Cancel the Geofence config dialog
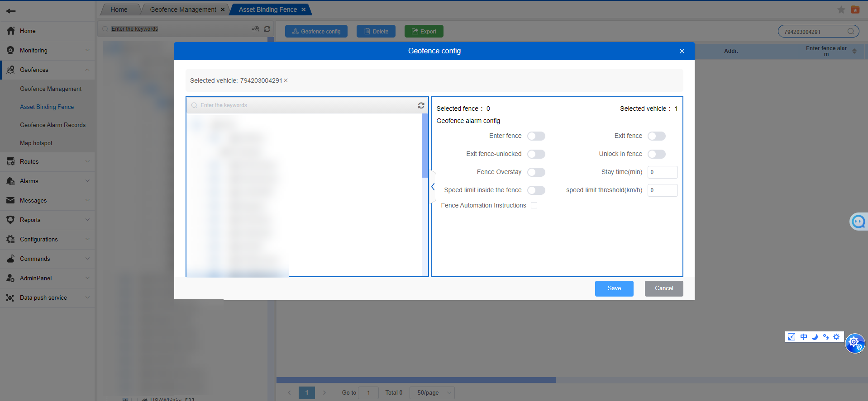The height and width of the screenshot is (401, 868). [663, 288]
